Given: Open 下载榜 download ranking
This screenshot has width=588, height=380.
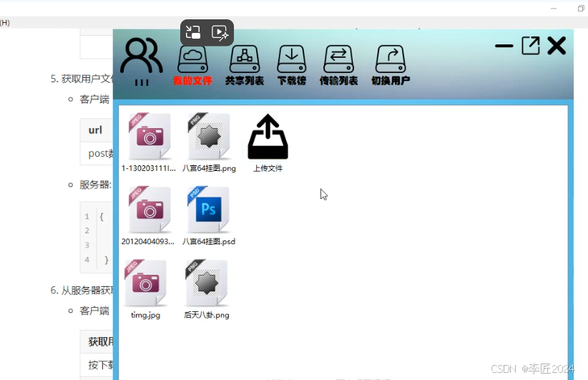Looking at the screenshot, I should 292,65.
